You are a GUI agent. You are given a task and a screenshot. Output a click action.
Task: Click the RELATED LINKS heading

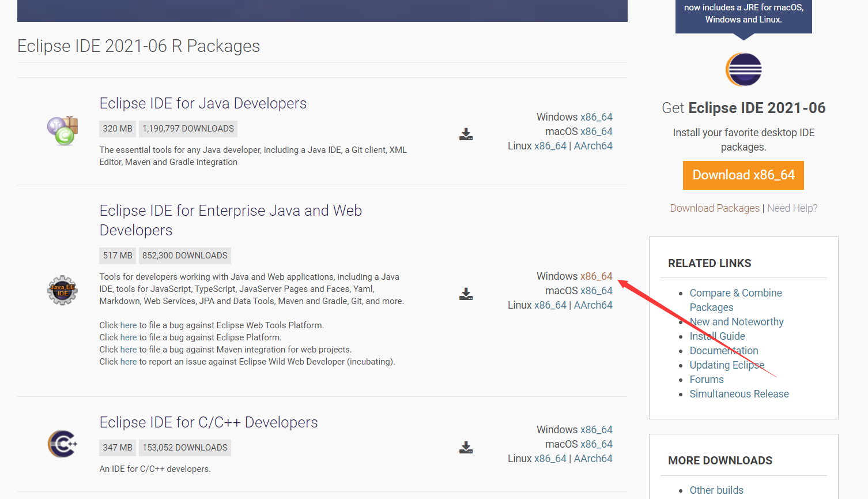(710, 263)
